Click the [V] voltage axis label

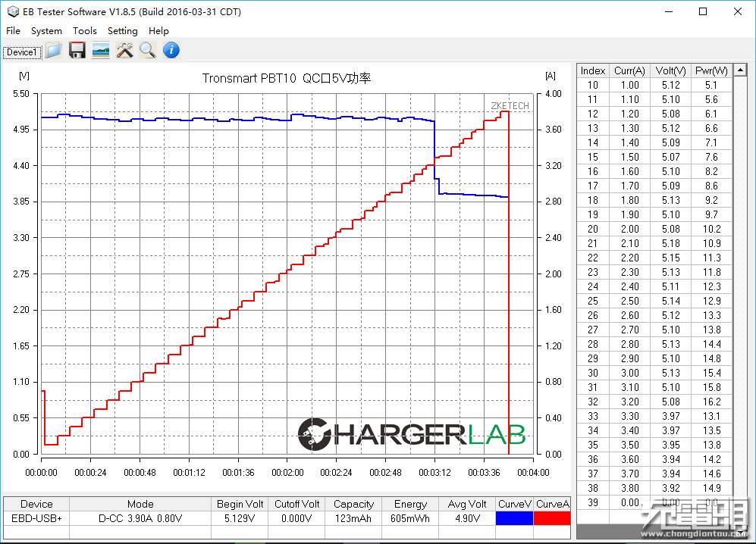point(24,76)
